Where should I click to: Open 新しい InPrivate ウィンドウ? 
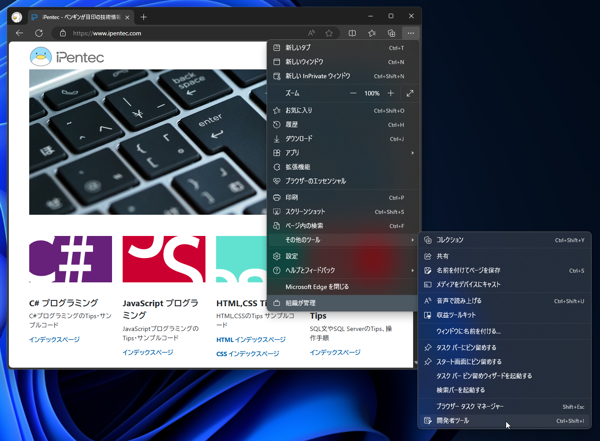point(342,76)
